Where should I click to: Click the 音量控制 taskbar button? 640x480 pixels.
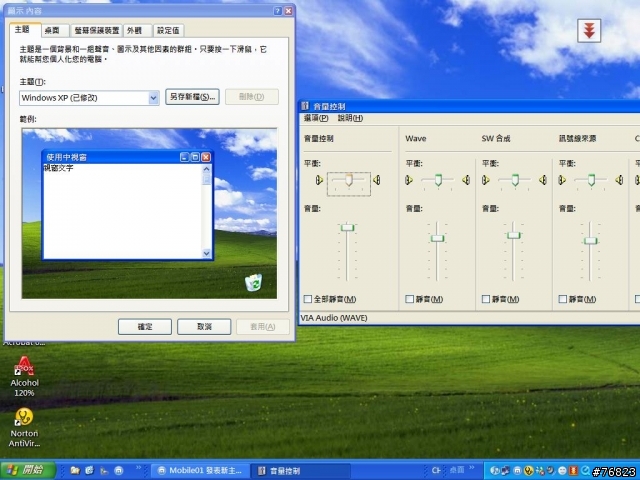point(300,471)
